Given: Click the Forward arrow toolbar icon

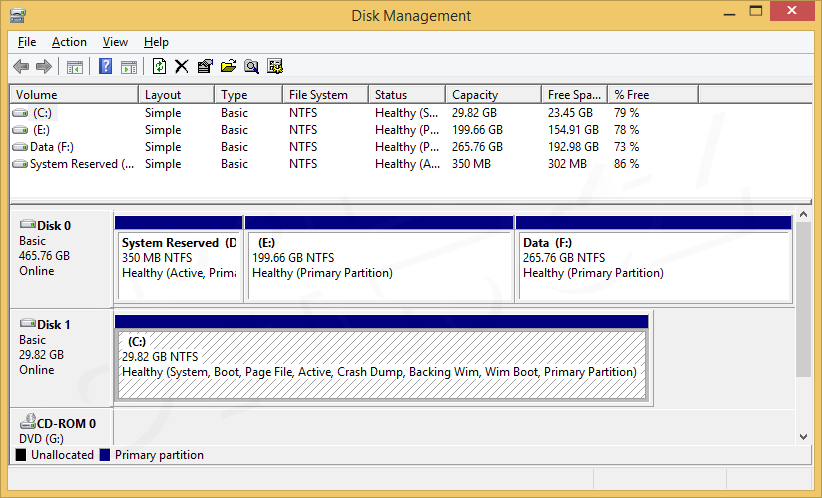Looking at the screenshot, I should (x=43, y=67).
